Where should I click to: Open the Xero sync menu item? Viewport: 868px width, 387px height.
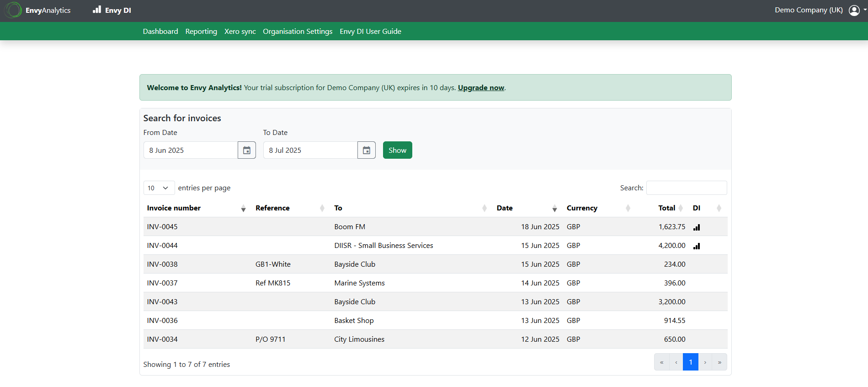(240, 31)
